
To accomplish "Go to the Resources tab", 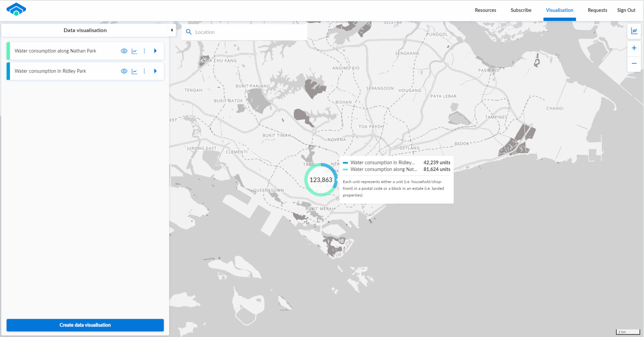I will point(486,10).
